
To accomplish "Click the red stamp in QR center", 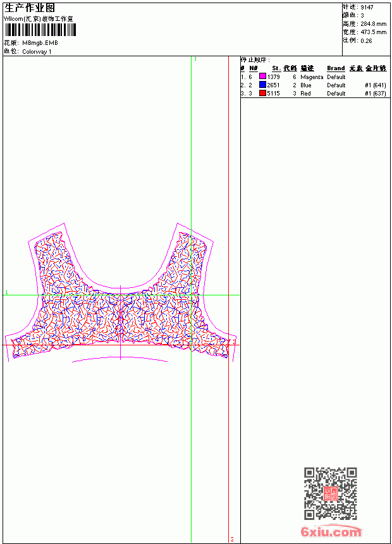I will click(331, 493).
